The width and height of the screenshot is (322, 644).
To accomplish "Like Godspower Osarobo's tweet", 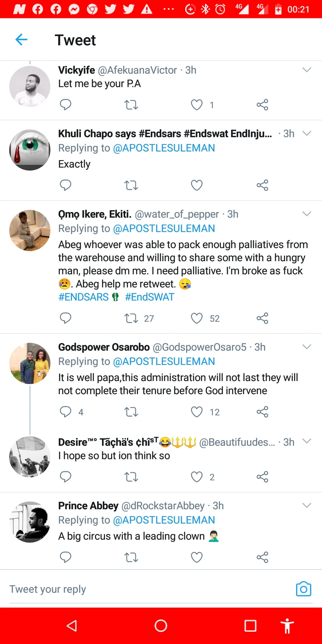I will [197, 412].
